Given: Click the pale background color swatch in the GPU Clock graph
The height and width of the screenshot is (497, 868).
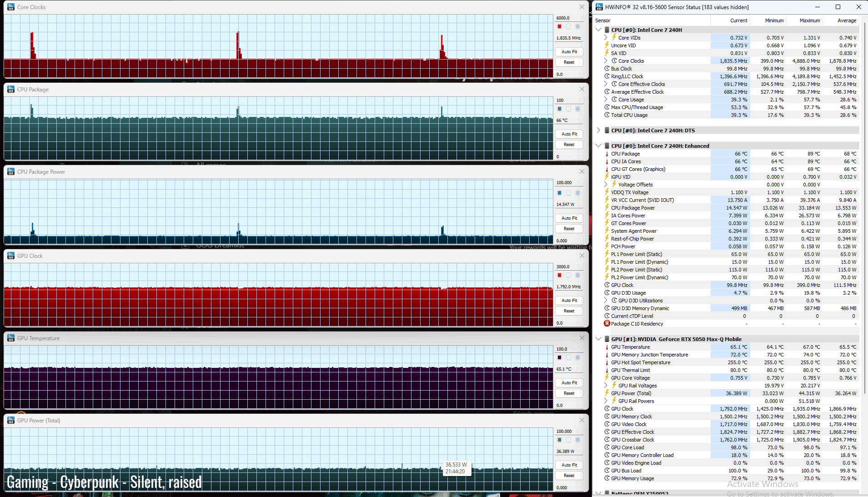Looking at the screenshot, I should pyautogui.click(x=568, y=275).
